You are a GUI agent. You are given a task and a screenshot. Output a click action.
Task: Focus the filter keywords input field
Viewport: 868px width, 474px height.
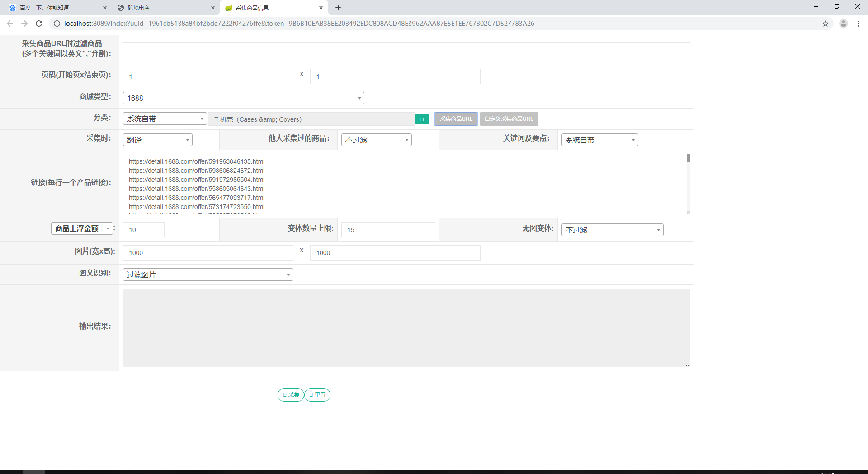[x=406, y=50]
